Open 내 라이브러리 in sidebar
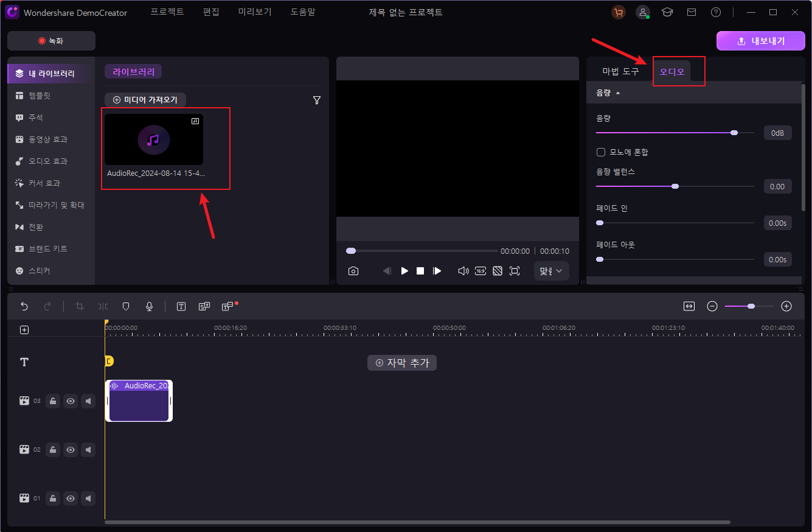Viewport: 812px width, 532px height. click(52, 74)
